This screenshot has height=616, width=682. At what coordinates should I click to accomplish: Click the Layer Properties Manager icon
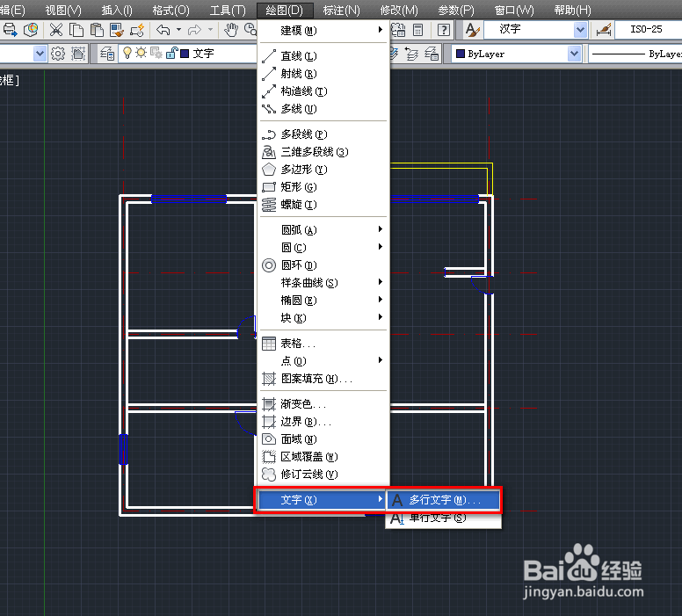107,54
